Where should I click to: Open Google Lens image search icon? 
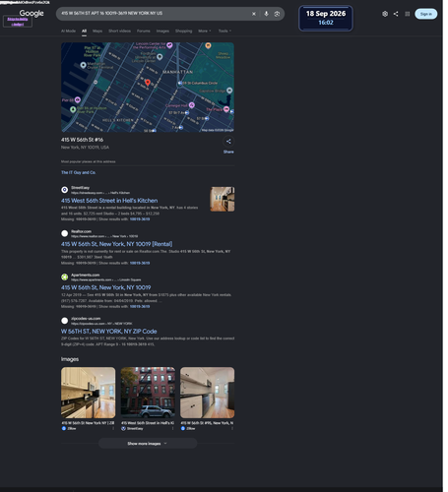277,14
